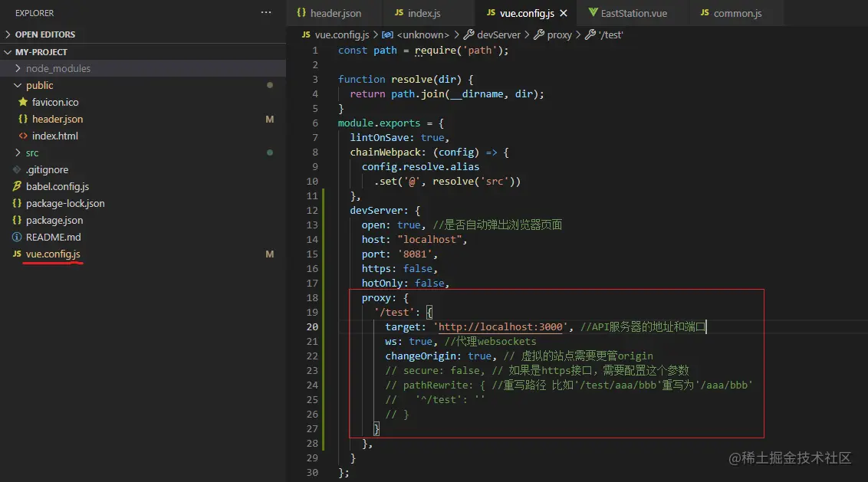Click the JS icon on the common.js tab

click(x=705, y=12)
